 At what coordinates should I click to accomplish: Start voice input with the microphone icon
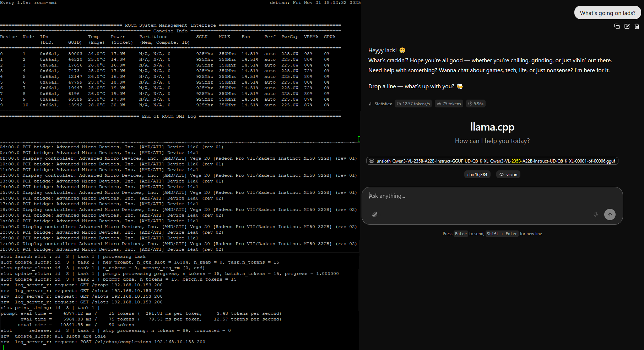coord(596,214)
